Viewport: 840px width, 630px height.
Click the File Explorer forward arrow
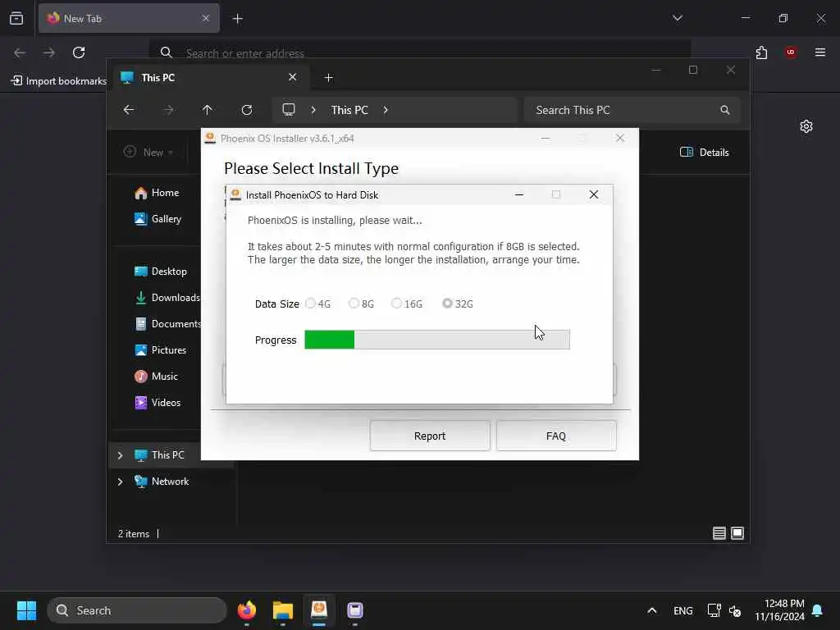pos(168,110)
